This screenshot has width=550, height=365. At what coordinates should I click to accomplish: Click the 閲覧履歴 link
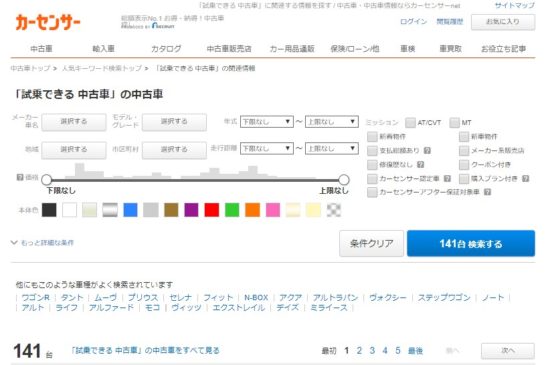[x=450, y=22]
